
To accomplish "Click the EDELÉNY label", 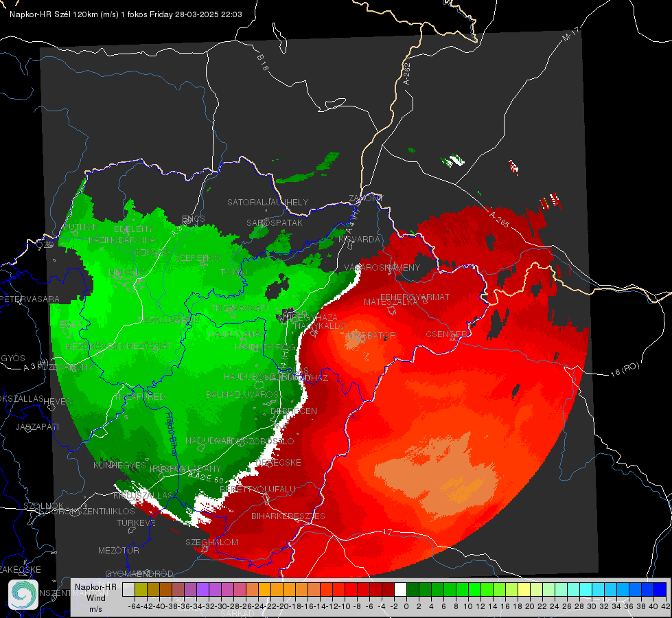I will tap(134, 229).
